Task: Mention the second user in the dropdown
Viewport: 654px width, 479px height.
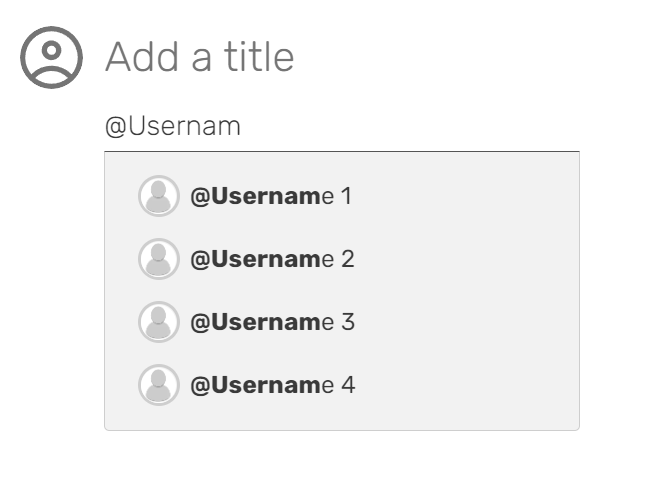Action: pos(340,259)
